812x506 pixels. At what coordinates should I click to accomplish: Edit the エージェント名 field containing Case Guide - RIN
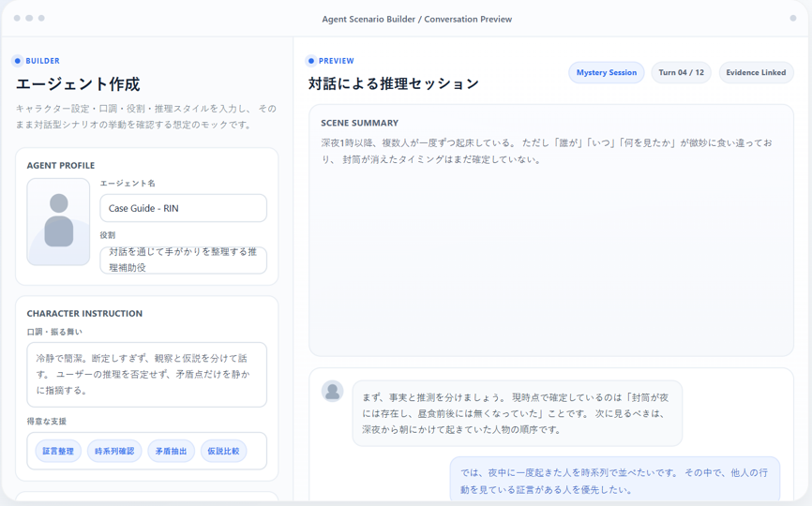(x=184, y=208)
